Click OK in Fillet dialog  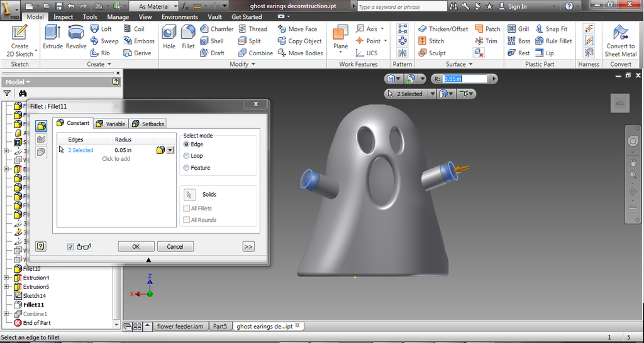pyautogui.click(x=136, y=247)
